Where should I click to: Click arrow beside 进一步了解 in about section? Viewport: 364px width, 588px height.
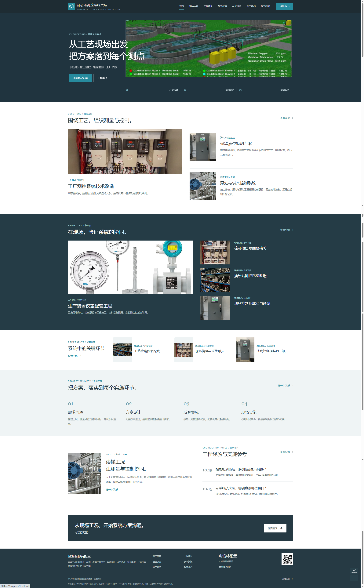(121, 489)
